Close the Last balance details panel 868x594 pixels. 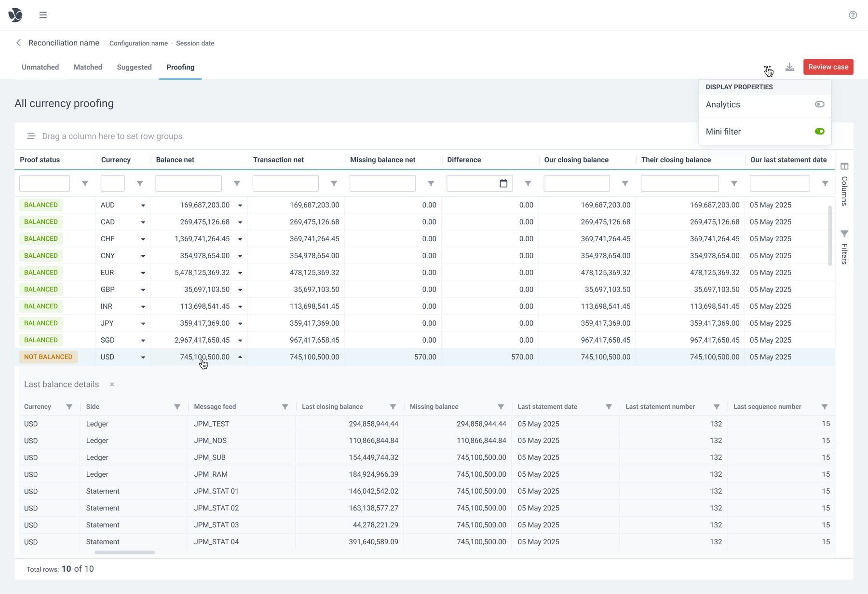coord(112,385)
